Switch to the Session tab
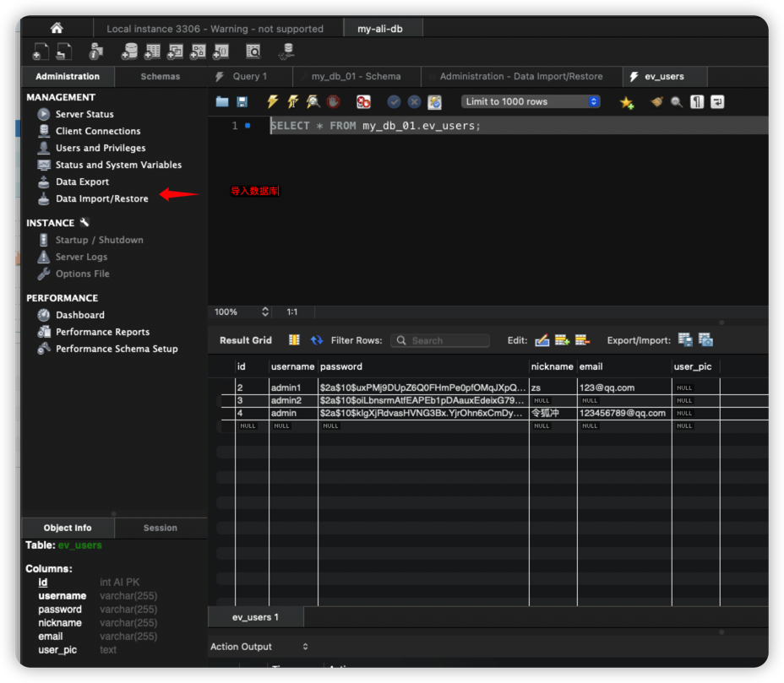 pyautogui.click(x=160, y=528)
